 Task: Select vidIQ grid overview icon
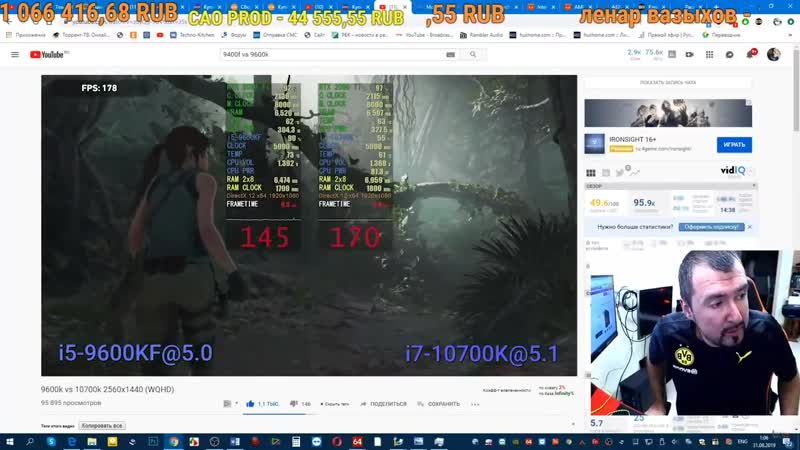(x=591, y=173)
